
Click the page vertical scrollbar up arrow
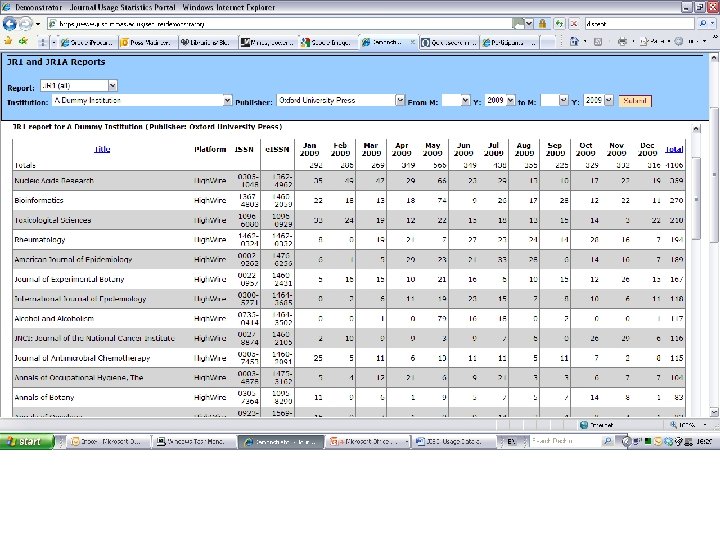click(714, 58)
